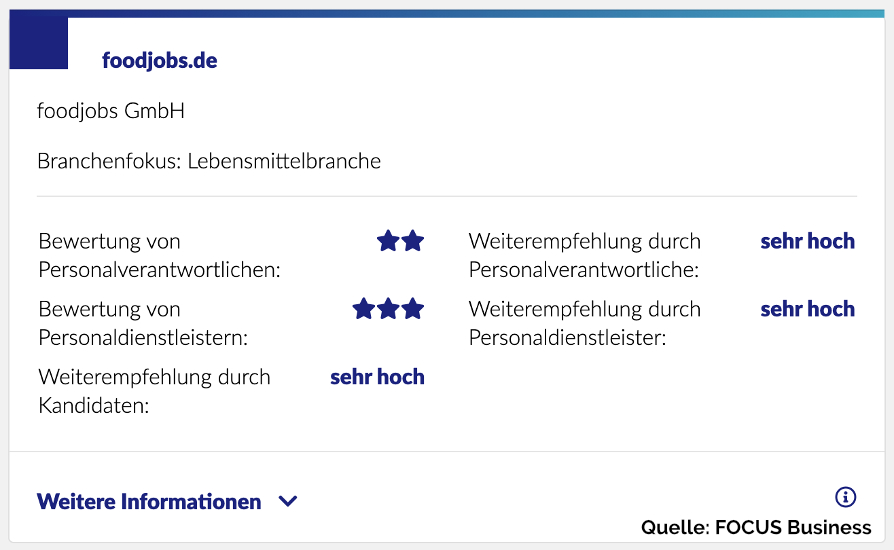
Task: Open the foodjobs.de link
Action: (x=159, y=61)
